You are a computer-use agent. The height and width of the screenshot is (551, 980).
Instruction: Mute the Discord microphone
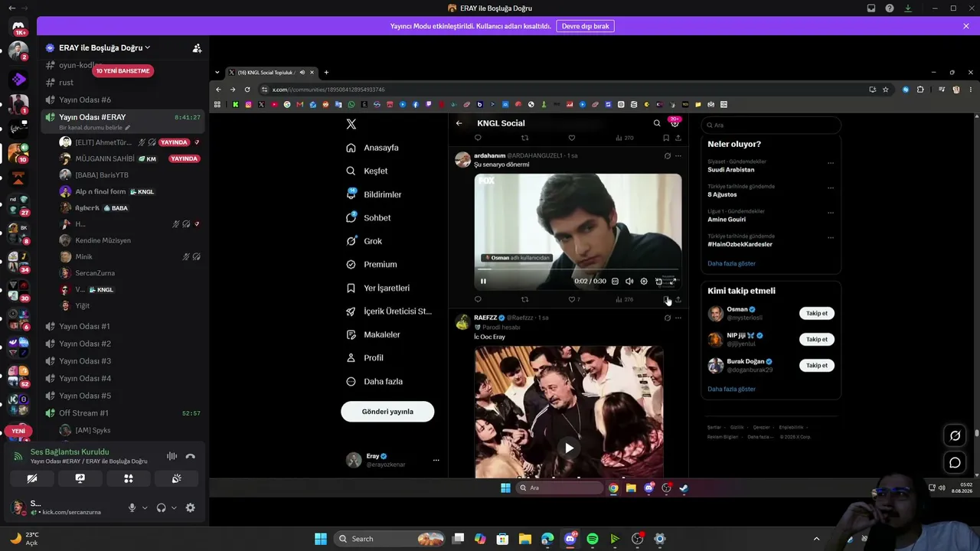tap(132, 507)
